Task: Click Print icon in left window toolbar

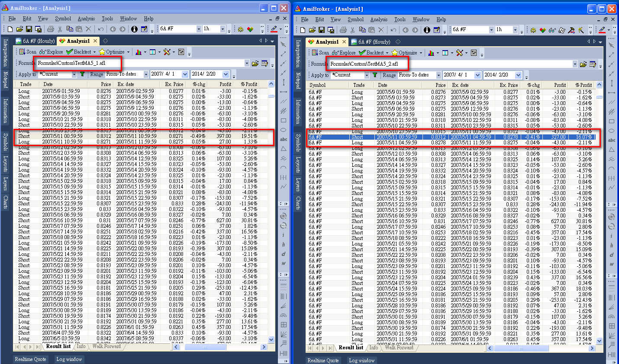Action: click(x=50, y=29)
